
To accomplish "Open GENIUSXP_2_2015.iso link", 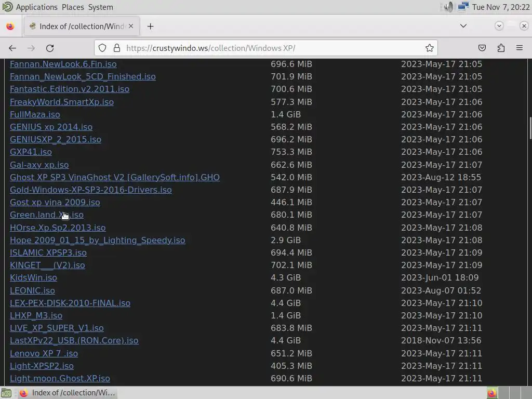I will (x=56, y=139).
